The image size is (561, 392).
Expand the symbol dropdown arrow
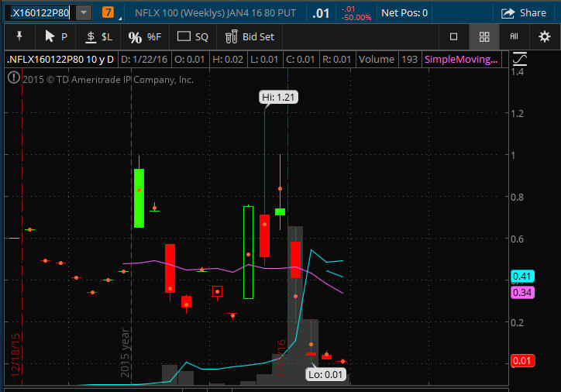click(84, 12)
